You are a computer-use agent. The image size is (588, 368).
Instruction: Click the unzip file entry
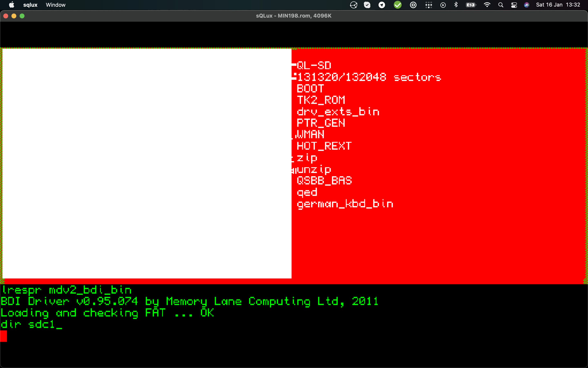coord(314,169)
